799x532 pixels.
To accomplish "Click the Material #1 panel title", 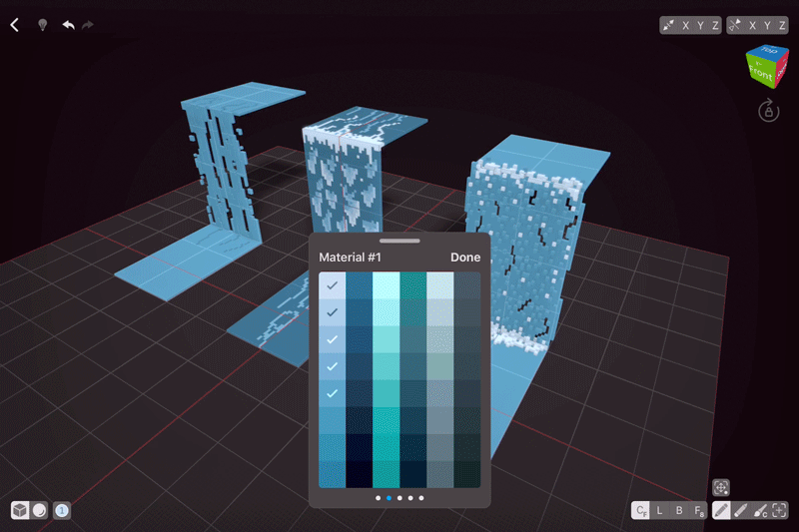I will pyautogui.click(x=350, y=258).
